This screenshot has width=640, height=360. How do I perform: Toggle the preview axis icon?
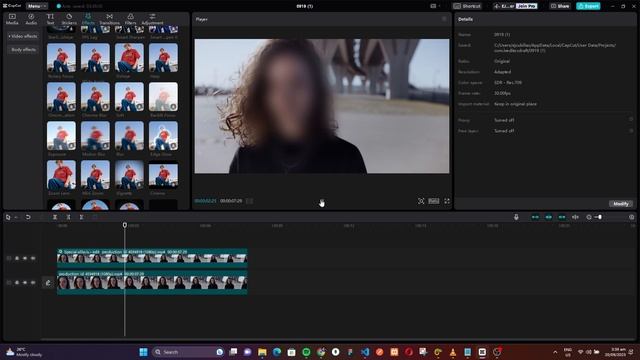[x=576, y=217]
